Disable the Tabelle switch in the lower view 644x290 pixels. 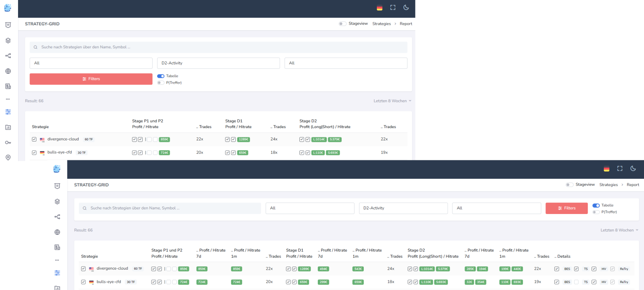[596, 206]
